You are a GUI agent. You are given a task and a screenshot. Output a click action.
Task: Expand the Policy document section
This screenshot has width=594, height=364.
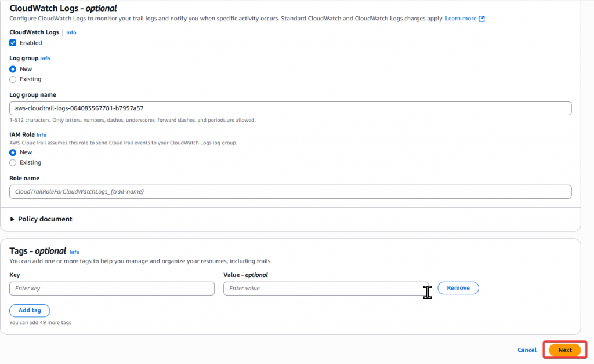(41, 219)
